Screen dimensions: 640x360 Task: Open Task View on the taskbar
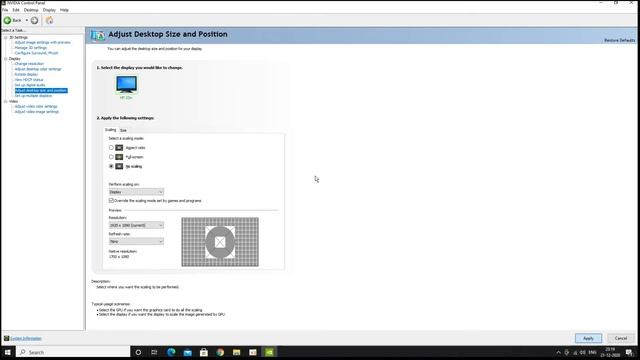coord(154,352)
